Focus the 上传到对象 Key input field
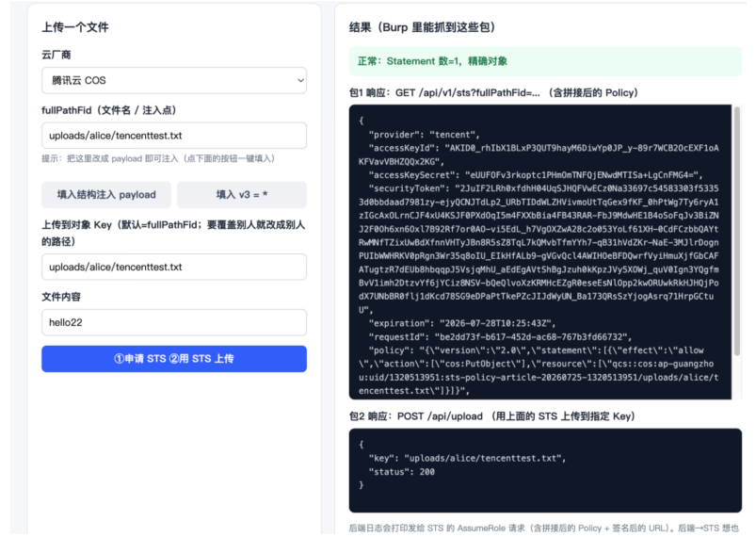 click(x=174, y=267)
